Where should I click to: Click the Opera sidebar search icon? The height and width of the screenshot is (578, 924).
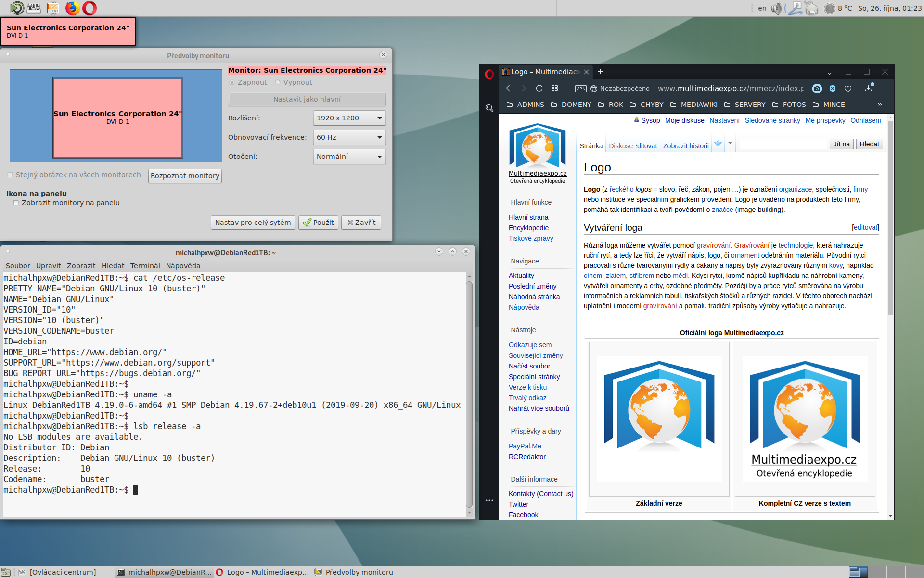click(489, 108)
